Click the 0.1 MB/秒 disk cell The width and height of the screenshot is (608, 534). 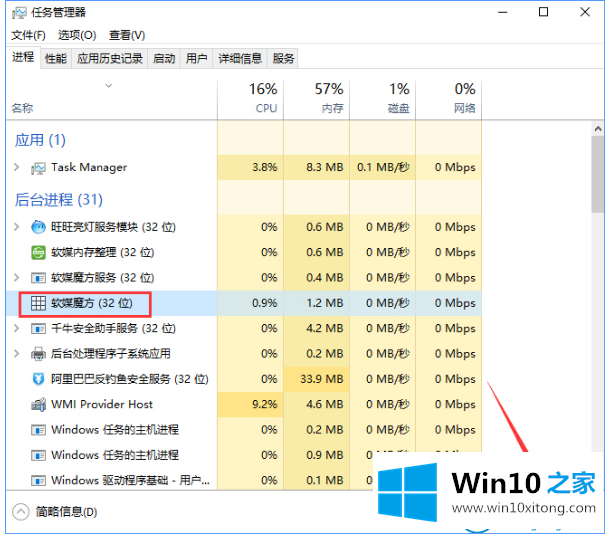click(382, 168)
